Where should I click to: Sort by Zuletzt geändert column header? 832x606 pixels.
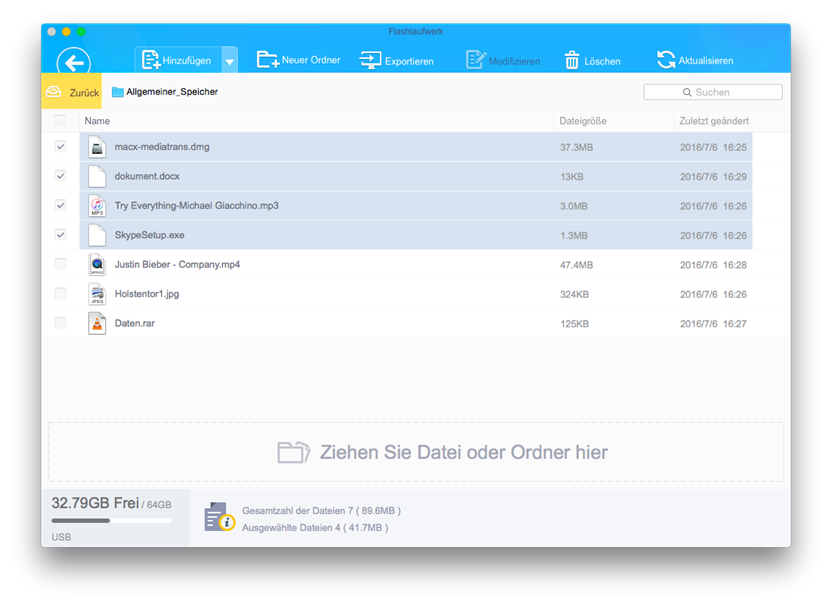pos(714,121)
